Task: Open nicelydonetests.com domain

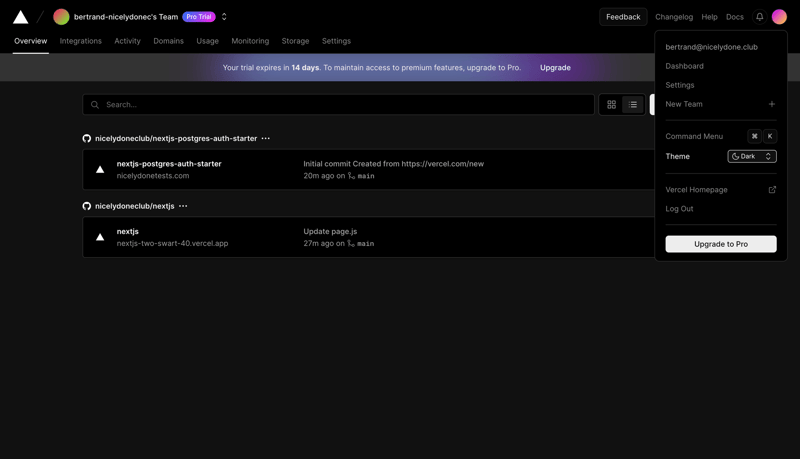Action: (x=153, y=175)
